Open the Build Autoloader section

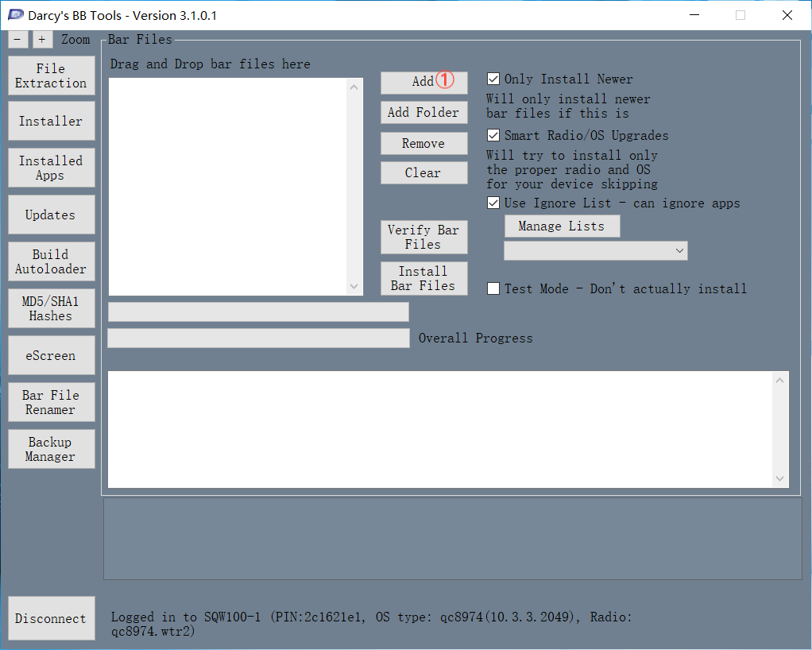tap(51, 261)
